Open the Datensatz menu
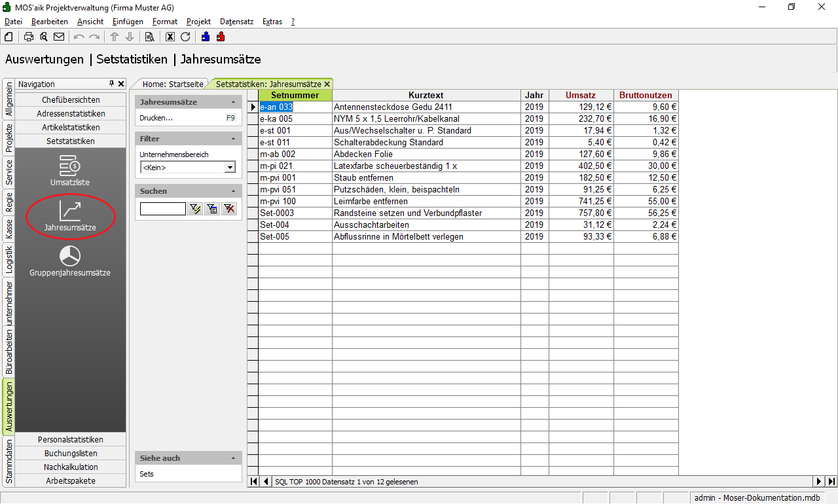The width and height of the screenshot is (838, 504). (x=236, y=22)
